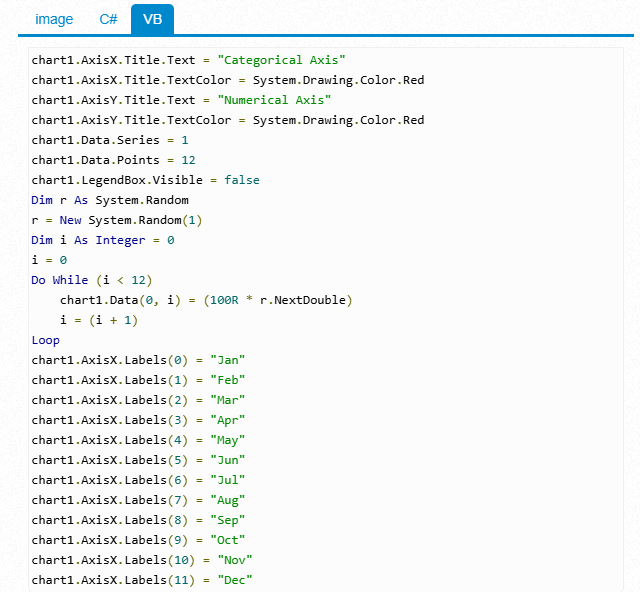Click the Loop keyword
The image size is (640, 592).
tap(46, 340)
